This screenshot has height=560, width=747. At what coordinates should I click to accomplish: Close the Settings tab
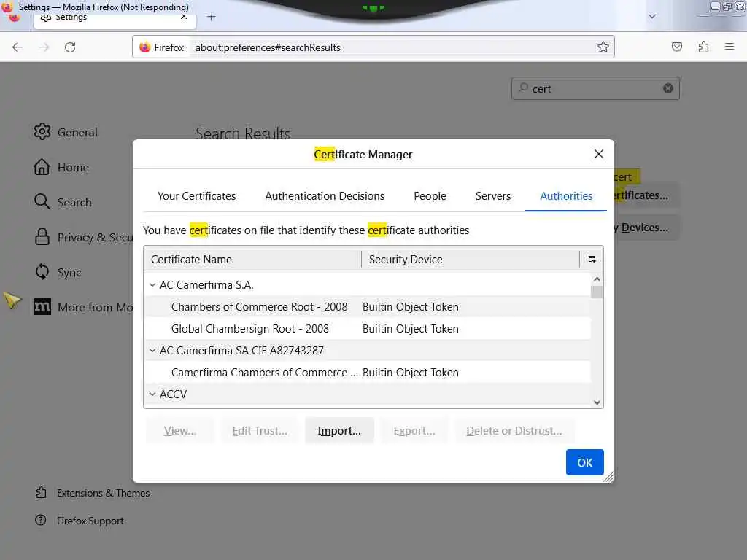[184, 17]
